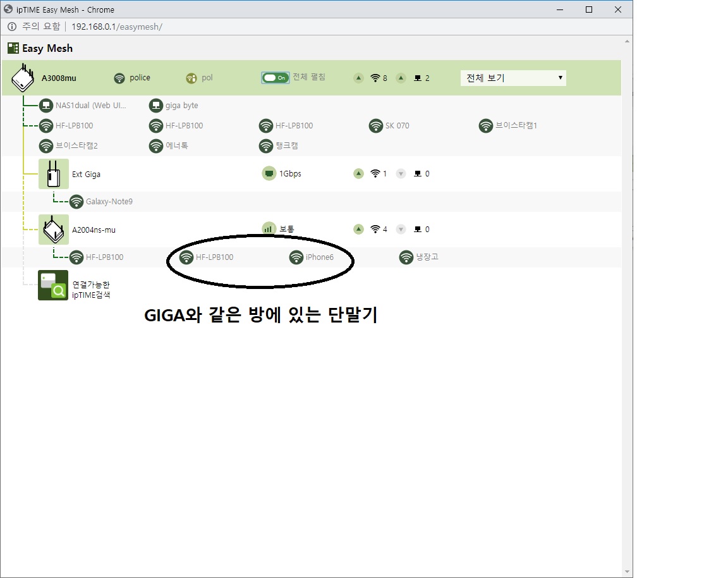Click the 브이스타캠2 Wi-Fi device icon
The width and height of the screenshot is (728, 578).
(x=46, y=146)
